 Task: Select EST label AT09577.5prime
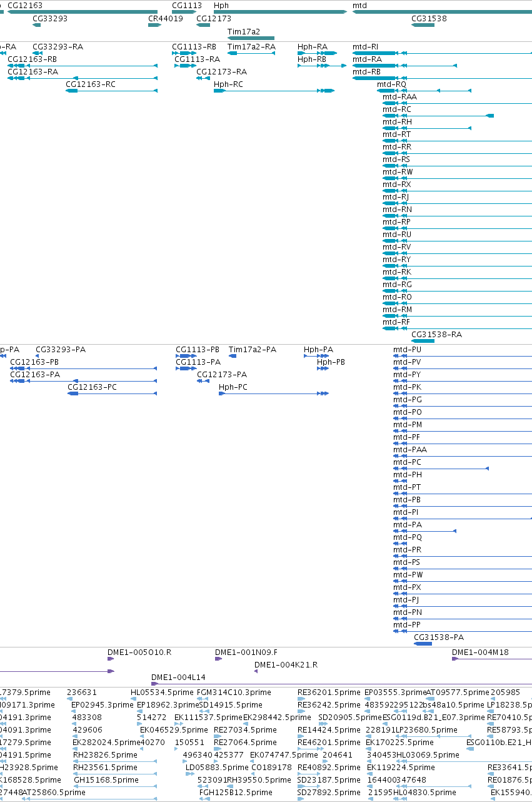coord(458,693)
